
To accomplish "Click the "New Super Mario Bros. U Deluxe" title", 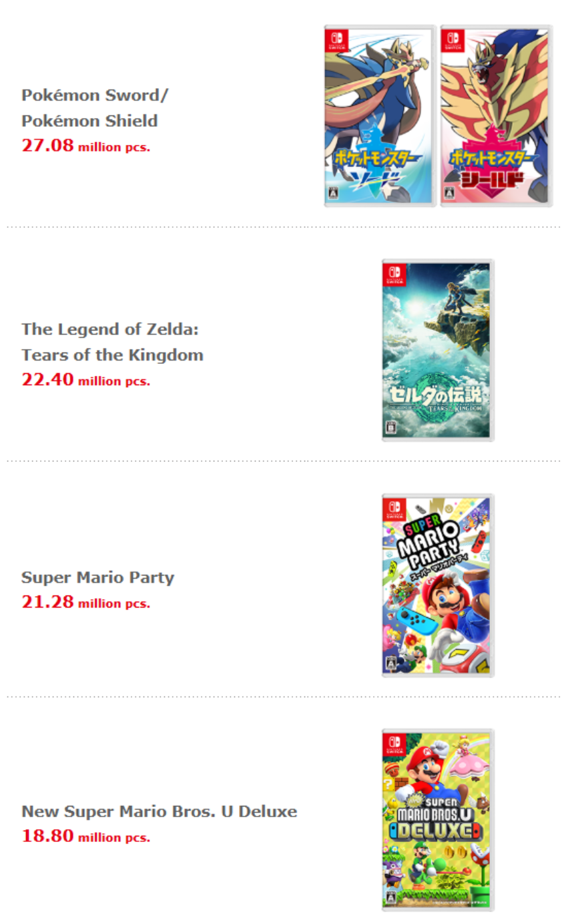I will [159, 812].
